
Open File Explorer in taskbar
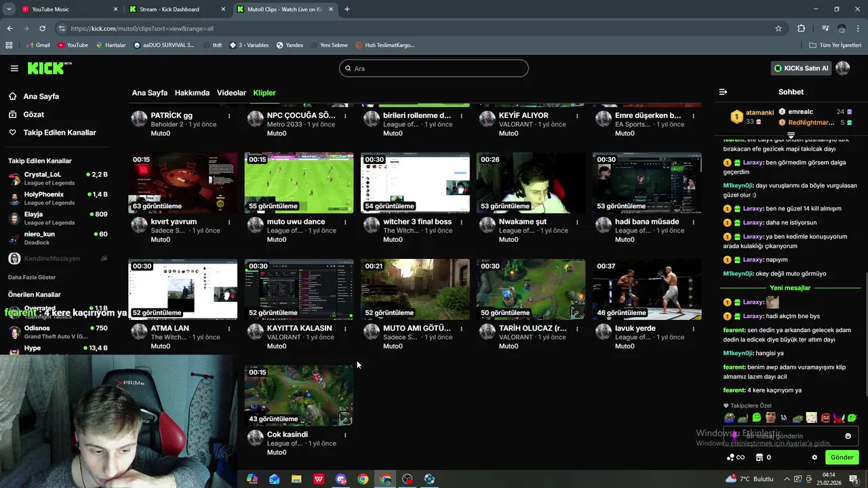(x=296, y=479)
